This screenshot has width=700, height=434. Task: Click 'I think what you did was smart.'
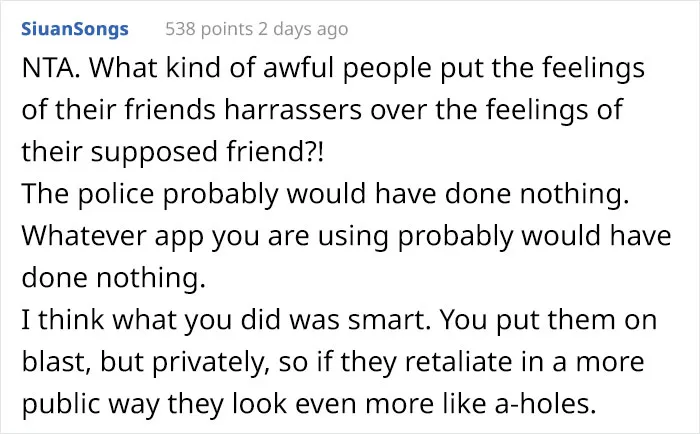coord(226,320)
